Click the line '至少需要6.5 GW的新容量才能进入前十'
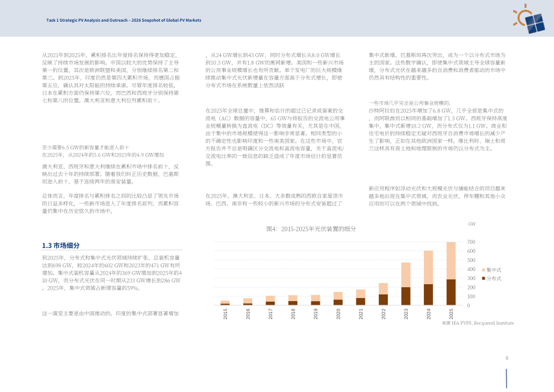The height and width of the screenshot is (392, 554). coord(86,148)
